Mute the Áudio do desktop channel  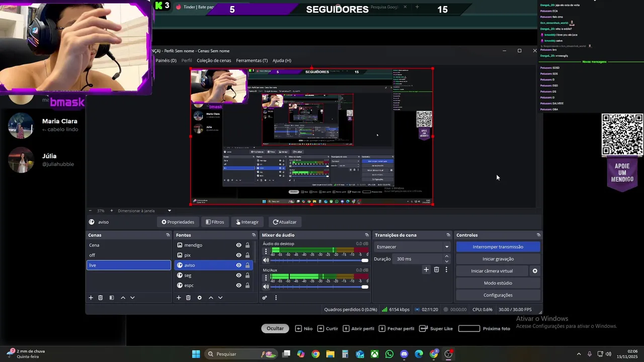pos(266,260)
